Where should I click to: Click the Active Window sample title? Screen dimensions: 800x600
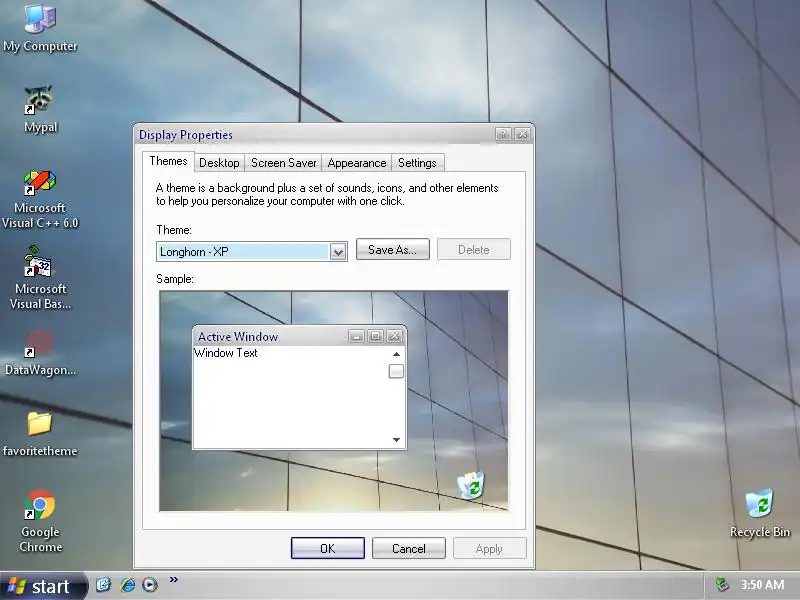click(238, 337)
